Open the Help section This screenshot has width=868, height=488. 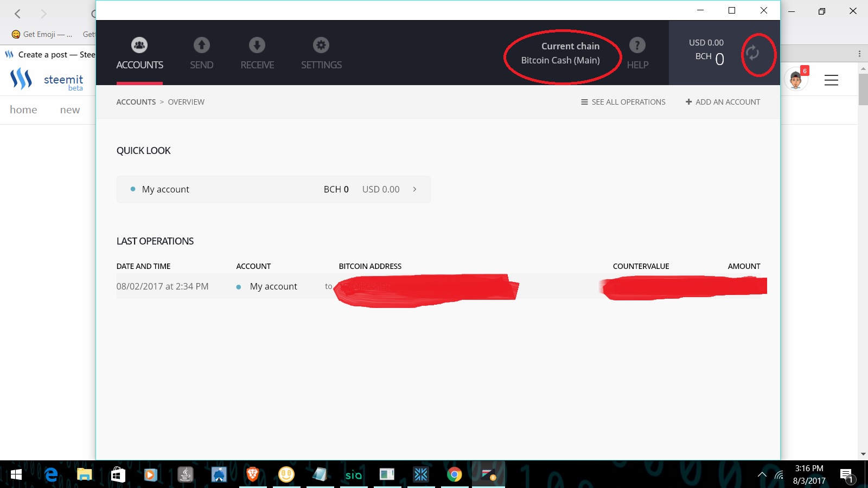tap(637, 54)
